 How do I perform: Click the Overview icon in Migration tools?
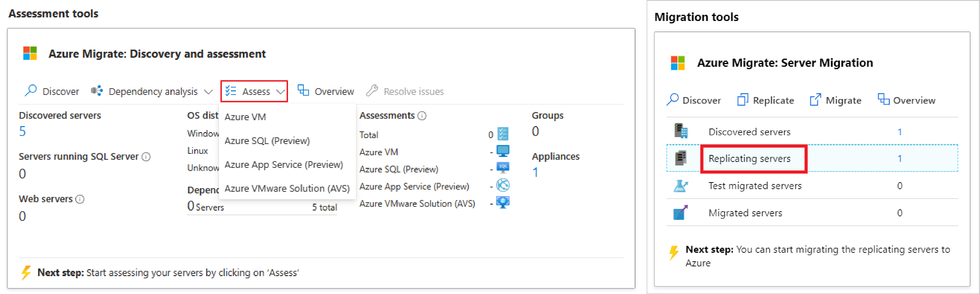click(883, 99)
